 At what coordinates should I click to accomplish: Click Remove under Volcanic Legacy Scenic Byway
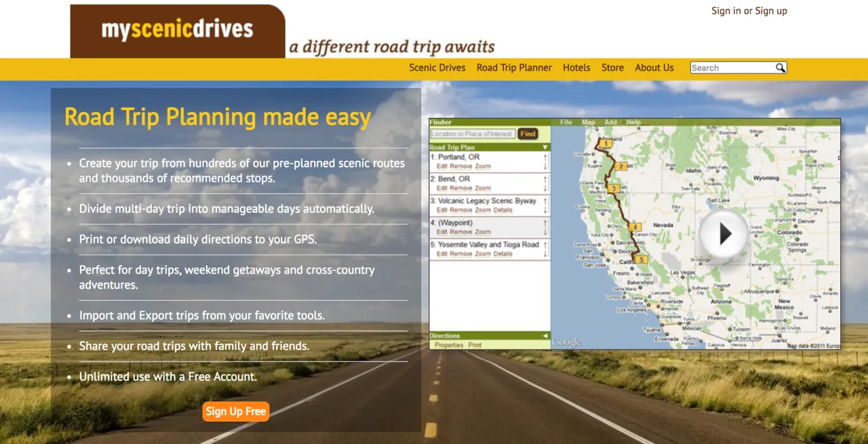tap(461, 210)
